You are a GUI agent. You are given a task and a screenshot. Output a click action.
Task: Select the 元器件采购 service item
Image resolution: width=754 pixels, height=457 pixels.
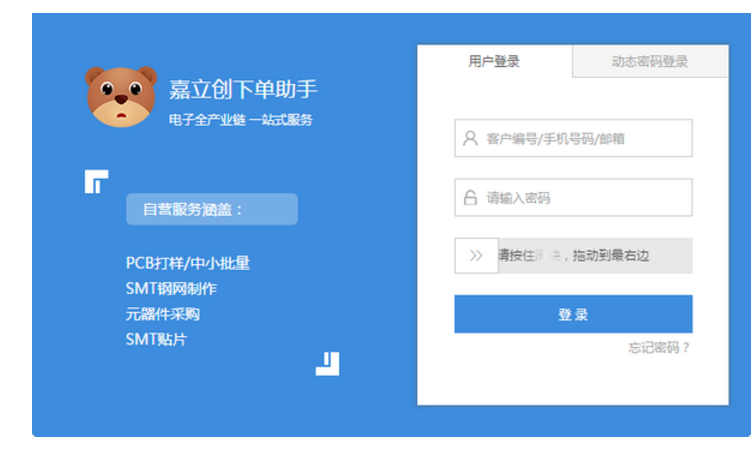coord(163,314)
